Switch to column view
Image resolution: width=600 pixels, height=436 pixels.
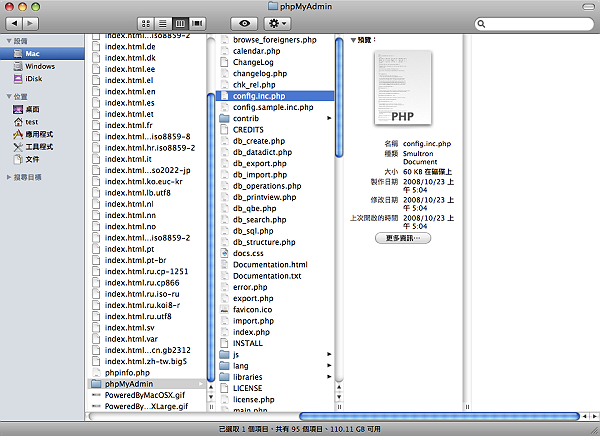point(180,24)
